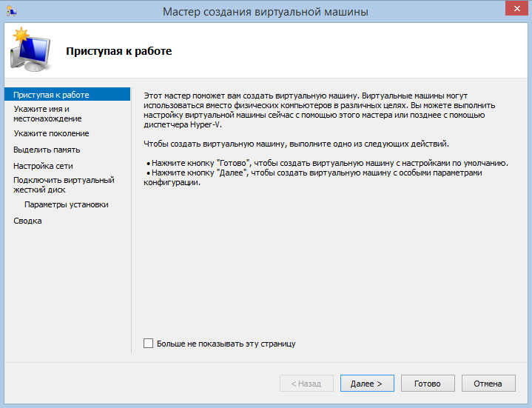Cancel the wizard with 'Отмена'
Image resolution: width=532 pixels, height=408 pixels.
tap(488, 384)
